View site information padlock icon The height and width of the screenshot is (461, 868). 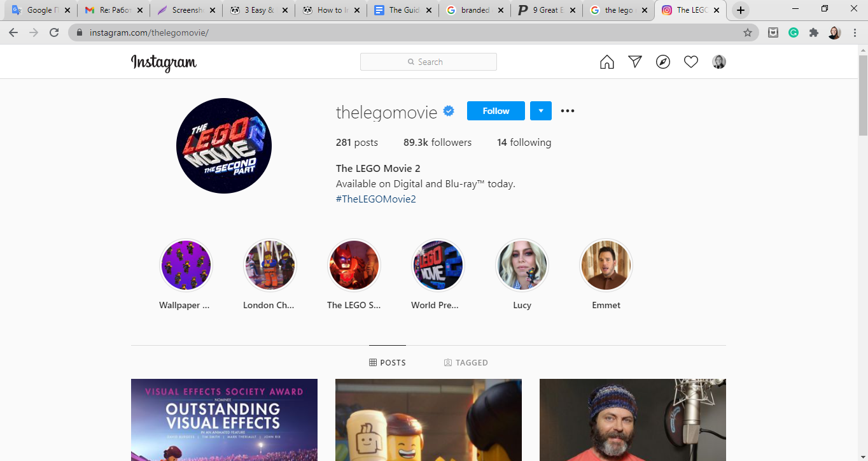pos(80,32)
